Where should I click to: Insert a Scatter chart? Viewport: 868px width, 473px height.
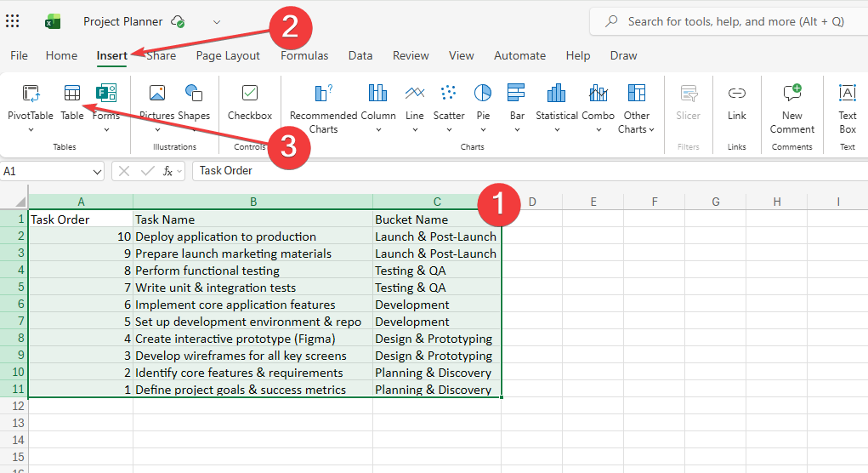tap(449, 93)
